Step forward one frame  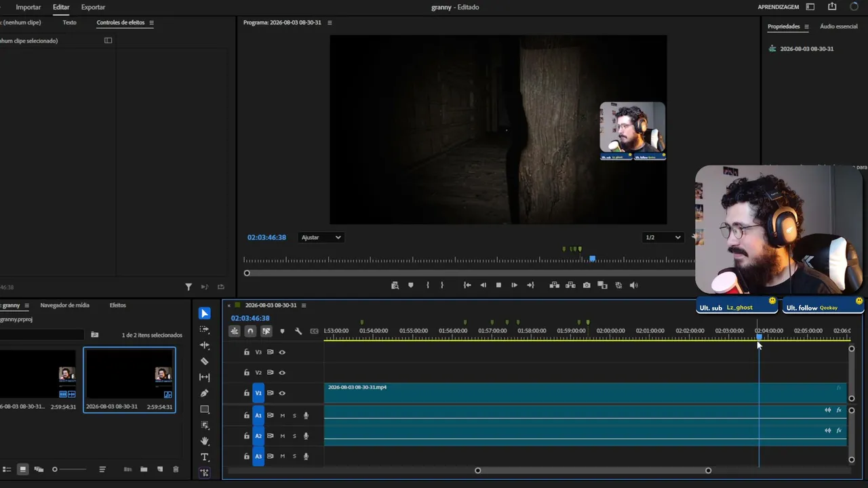[514, 285]
